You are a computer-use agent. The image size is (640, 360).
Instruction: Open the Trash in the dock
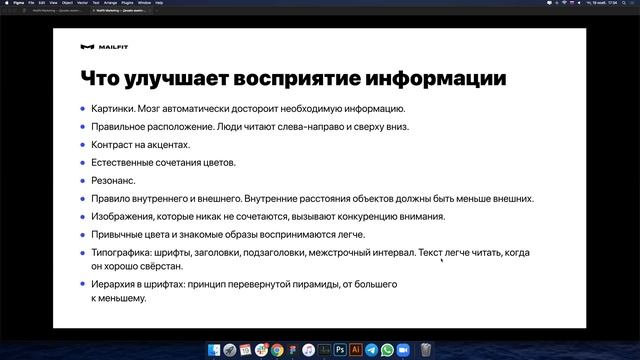point(426,350)
